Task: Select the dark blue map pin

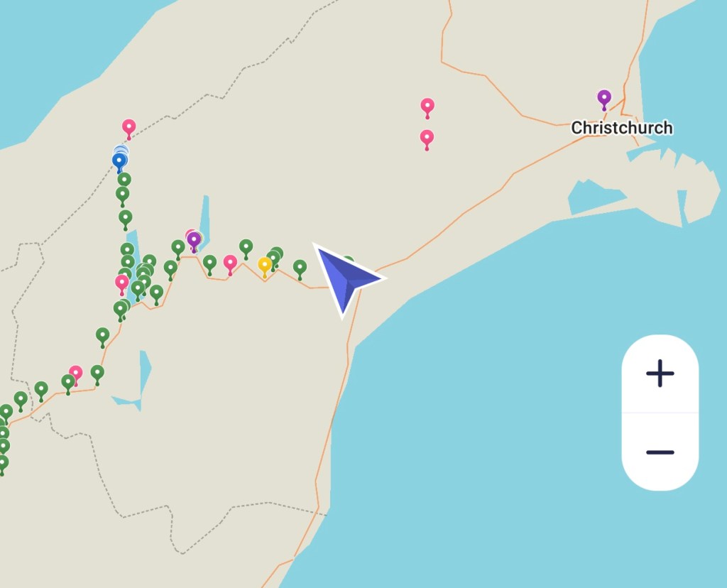Action: [x=119, y=163]
